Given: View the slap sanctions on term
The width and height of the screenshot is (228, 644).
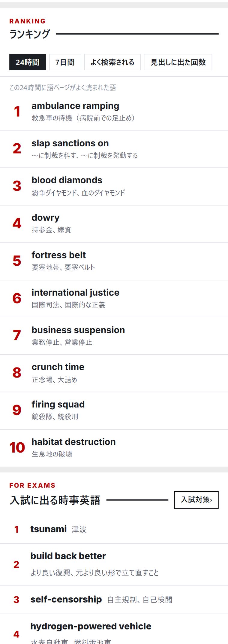Looking at the screenshot, I should [x=114, y=149].
